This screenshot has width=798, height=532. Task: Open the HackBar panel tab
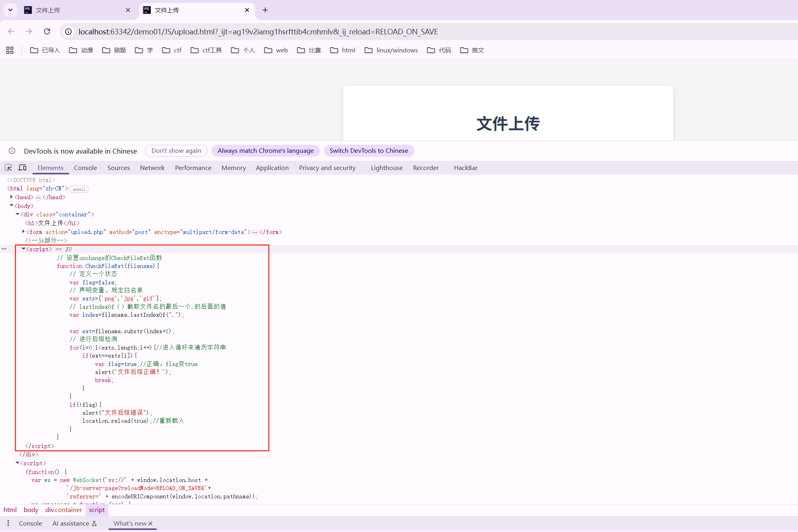(465, 168)
